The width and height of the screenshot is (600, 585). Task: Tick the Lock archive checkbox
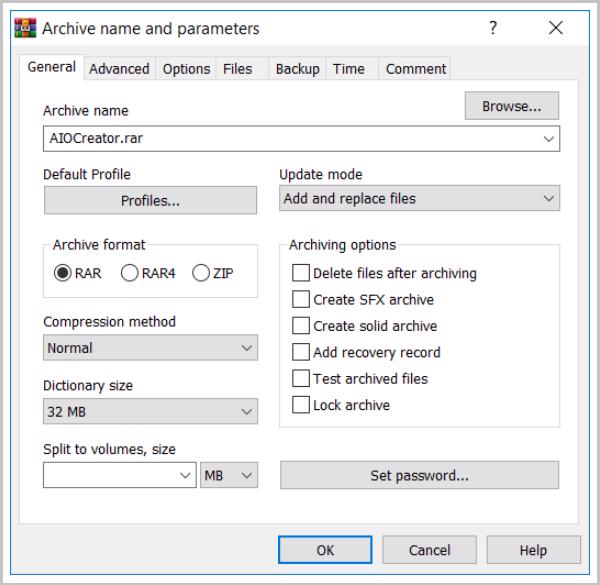click(301, 405)
